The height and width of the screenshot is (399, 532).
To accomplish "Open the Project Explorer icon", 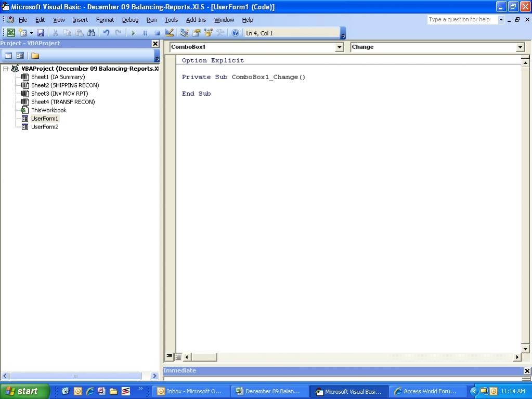I will [x=184, y=33].
